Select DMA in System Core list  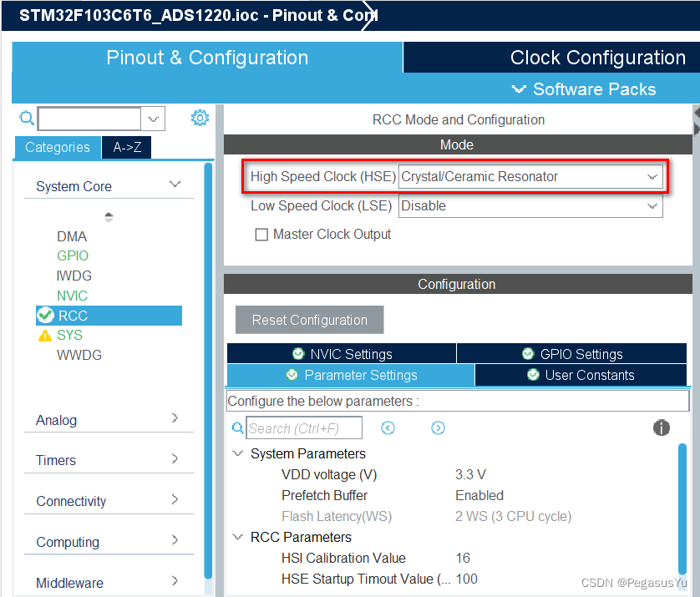(x=72, y=236)
